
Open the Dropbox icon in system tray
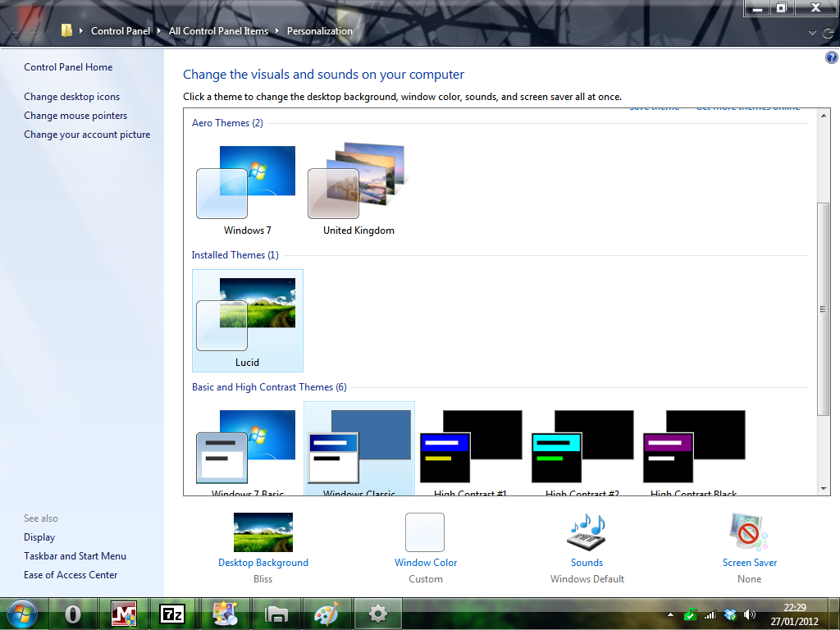[730, 615]
